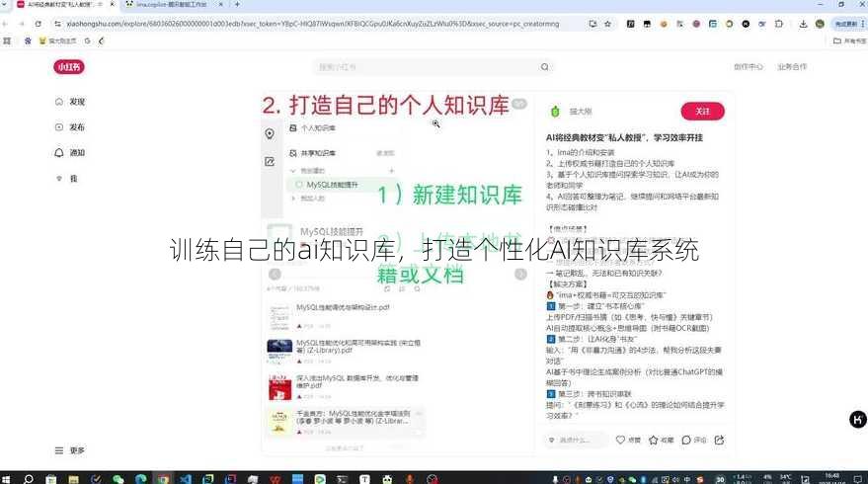The image size is (868, 484).
Task: Close the first browser tab
Action: (112, 4)
